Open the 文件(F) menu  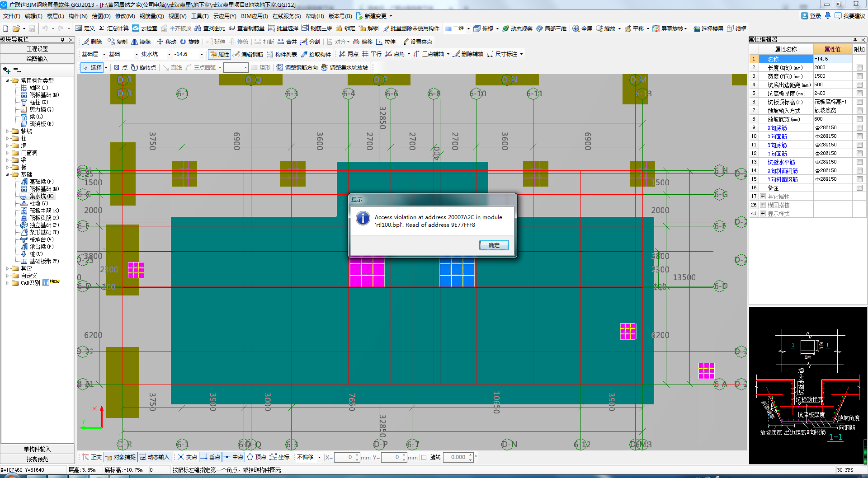[11, 16]
